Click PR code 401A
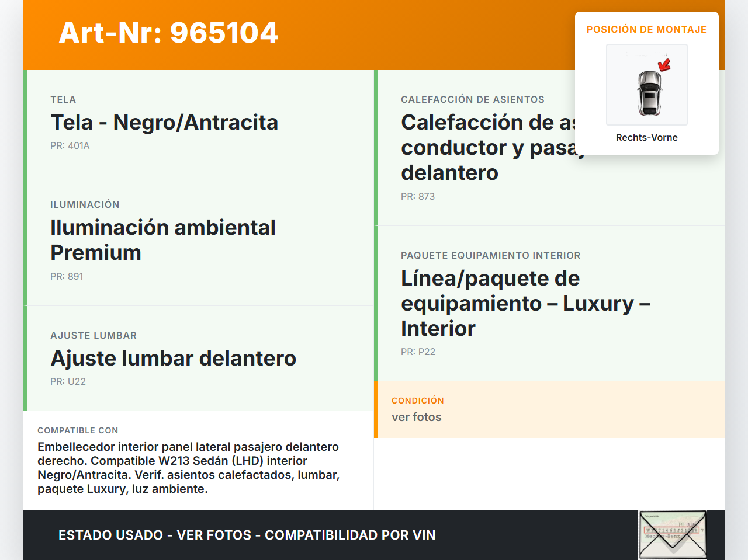 tap(70, 146)
